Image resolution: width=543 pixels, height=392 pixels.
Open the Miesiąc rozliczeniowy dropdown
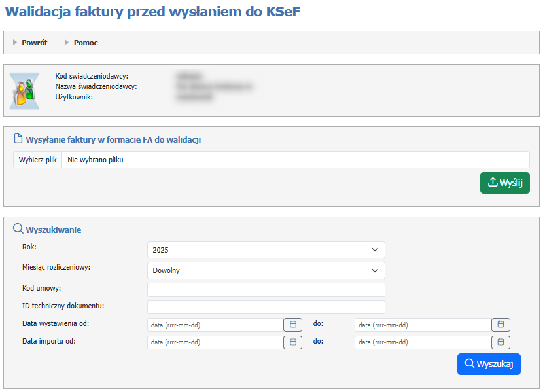tap(266, 270)
